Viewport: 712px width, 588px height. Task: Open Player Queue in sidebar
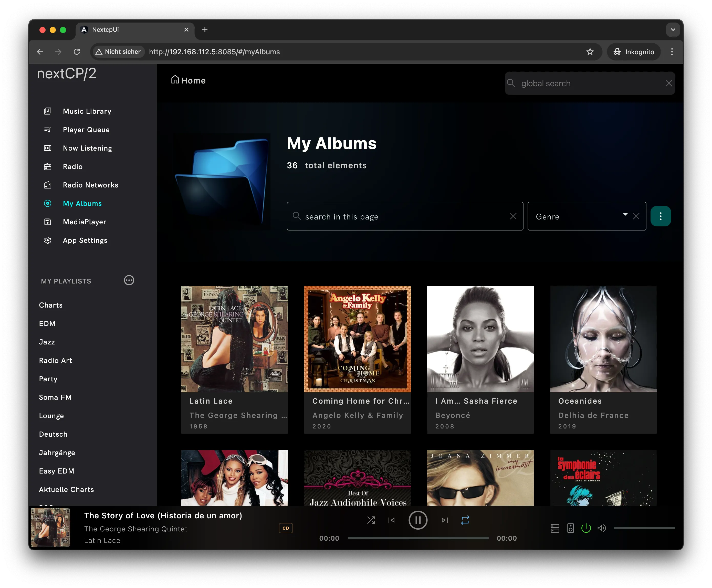[x=86, y=130]
